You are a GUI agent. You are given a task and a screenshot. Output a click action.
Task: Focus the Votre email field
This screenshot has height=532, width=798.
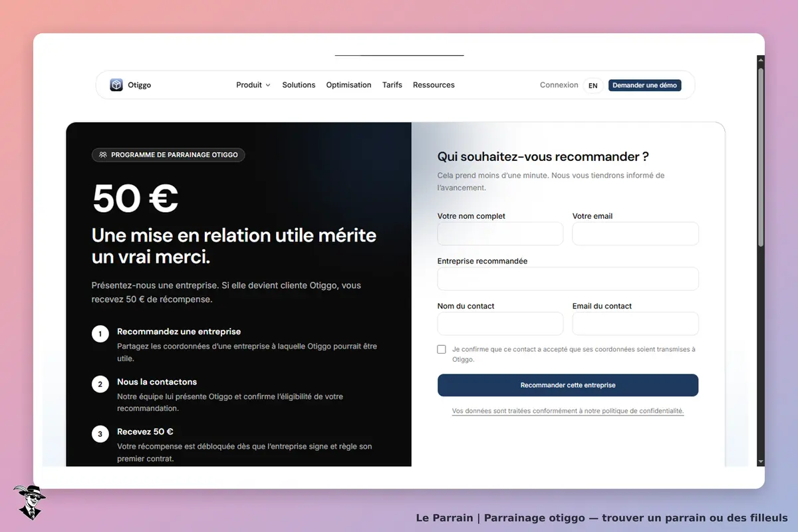[x=635, y=233]
